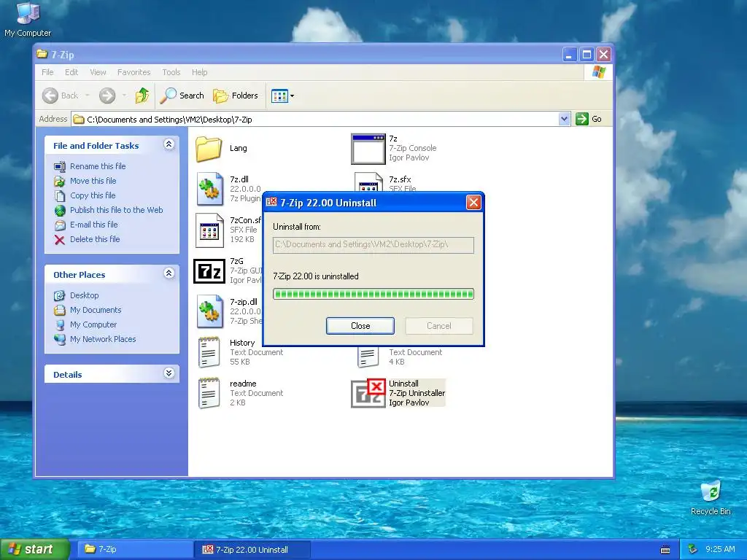Screen dimensions: 747x560
Task: Maximize the 7-Zip Explorer window
Action: point(587,55)
